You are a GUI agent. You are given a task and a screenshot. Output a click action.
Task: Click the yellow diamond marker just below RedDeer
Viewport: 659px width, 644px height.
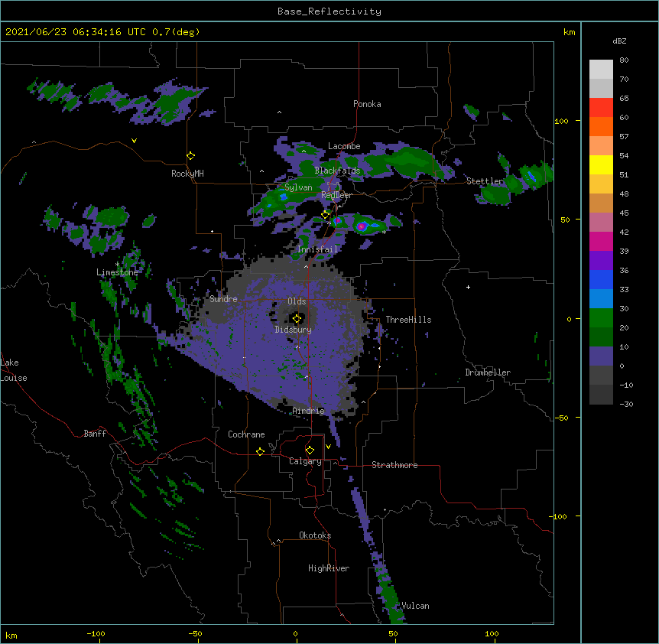(326, 215)
